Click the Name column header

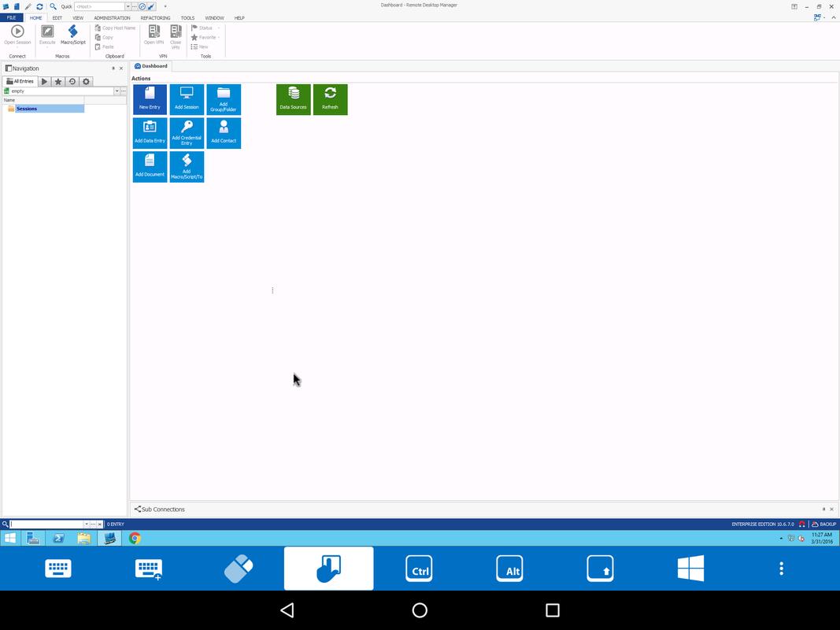43,100
